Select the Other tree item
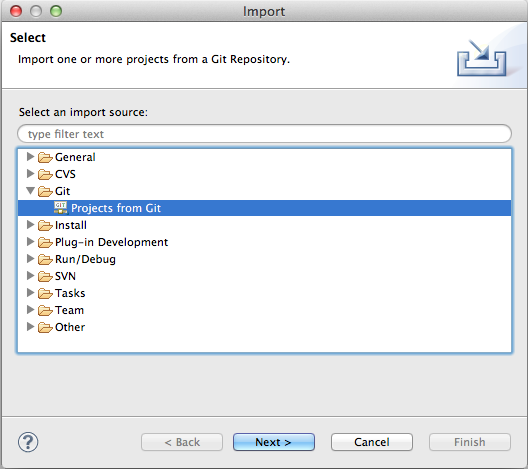This screenshot has height=469, width=528. pyautogui.click(x=70, y=327)
